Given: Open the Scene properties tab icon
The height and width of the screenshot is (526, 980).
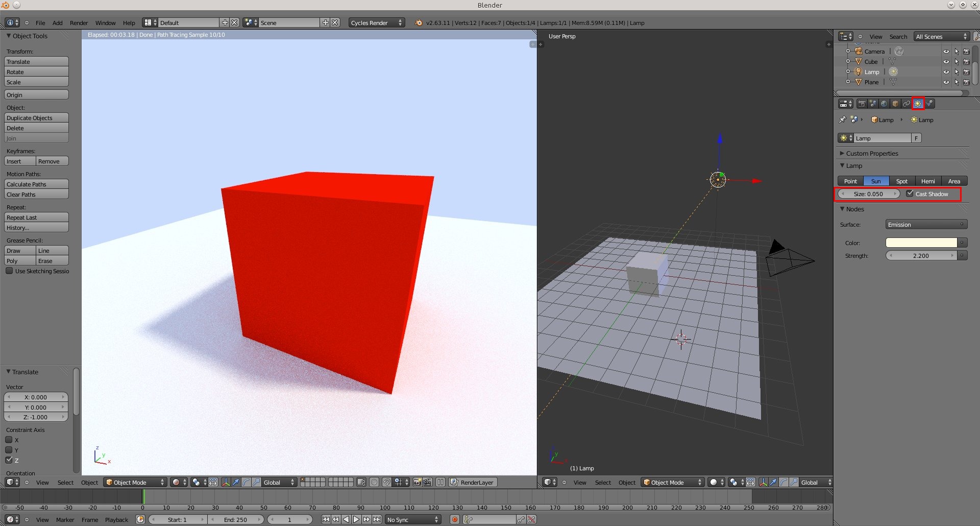Looking at the screenshot, I should click(873, 104).
